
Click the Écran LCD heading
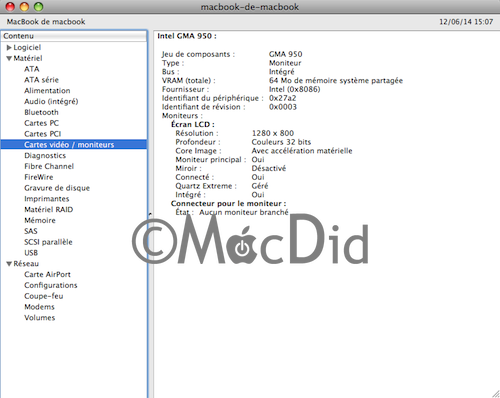click(x=193, y=124)
